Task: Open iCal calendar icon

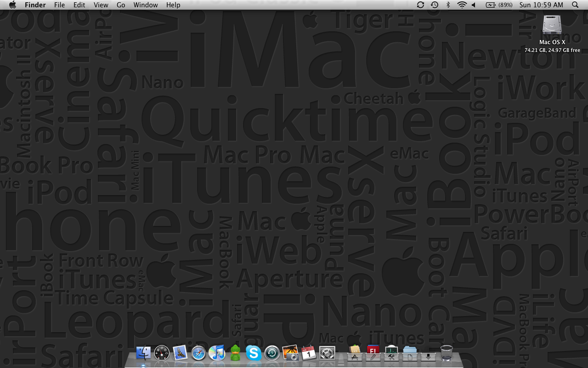Action: [x=309, y=353]
